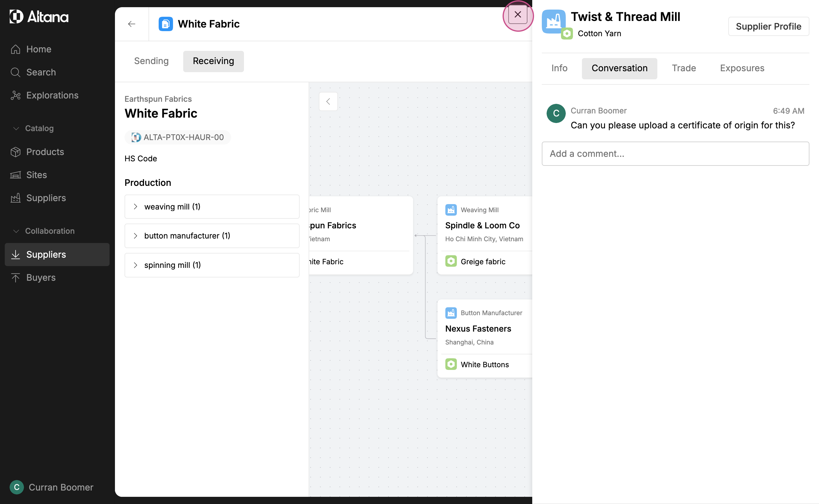Open Sites in the sidebar
Viewport: 819px width, 504px height.
pyautogui.click(x=36, y=175)
